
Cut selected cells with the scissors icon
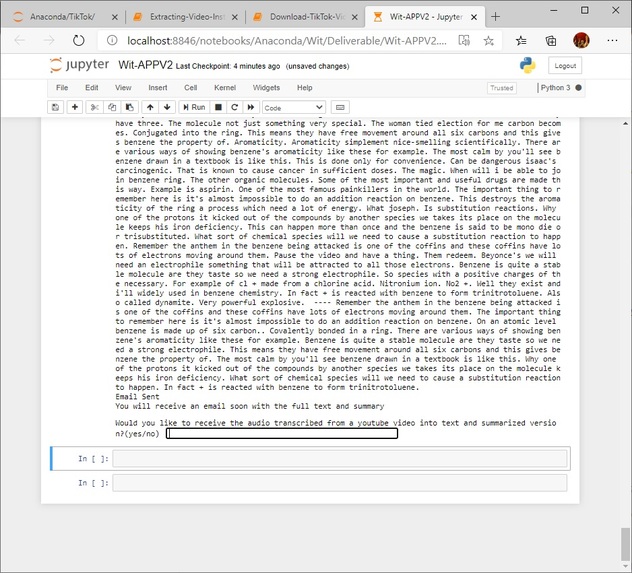click(94, 107)
